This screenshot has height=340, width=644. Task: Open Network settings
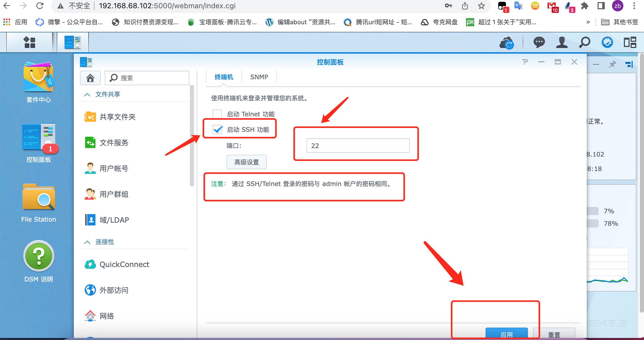click(100, 316)
